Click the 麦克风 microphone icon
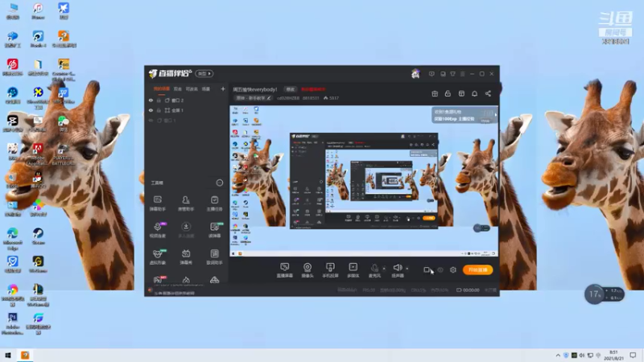 tap(374, 269)
